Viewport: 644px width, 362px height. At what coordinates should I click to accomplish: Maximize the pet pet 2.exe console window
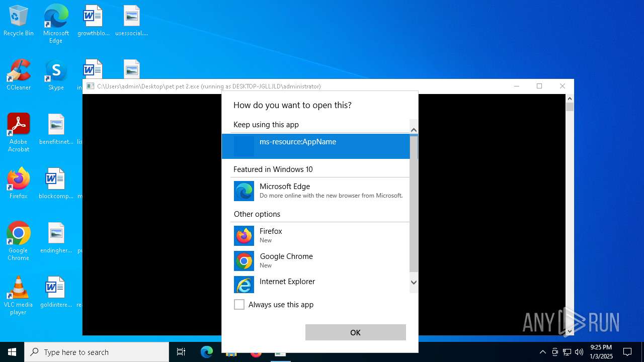(539, 86)
